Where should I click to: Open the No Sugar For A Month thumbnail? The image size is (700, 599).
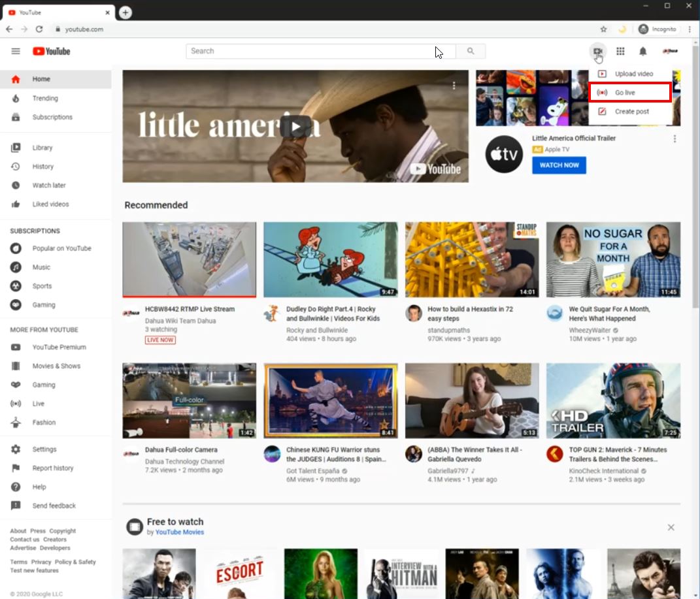pyautogui.click(x=613, y=259)
